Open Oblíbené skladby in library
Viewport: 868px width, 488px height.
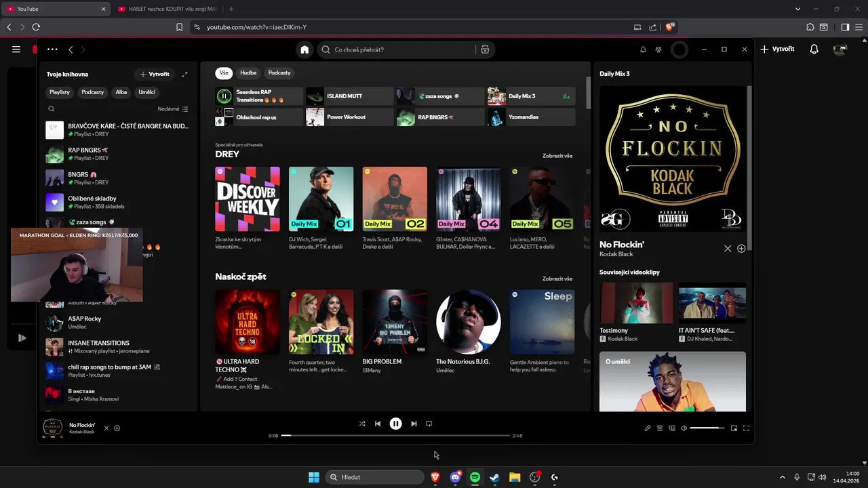[118, 202]
